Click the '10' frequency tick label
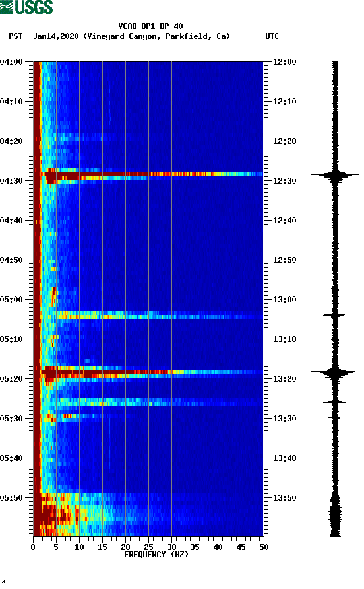Viewport: 364px width, 589px height. point(79,547)
